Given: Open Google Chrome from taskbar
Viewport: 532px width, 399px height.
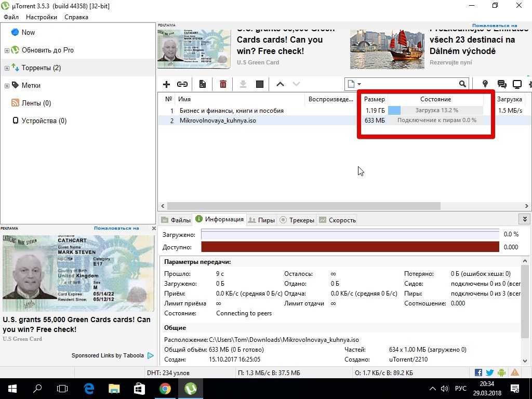Looking at the screenshot, I should tap(165, 389).
